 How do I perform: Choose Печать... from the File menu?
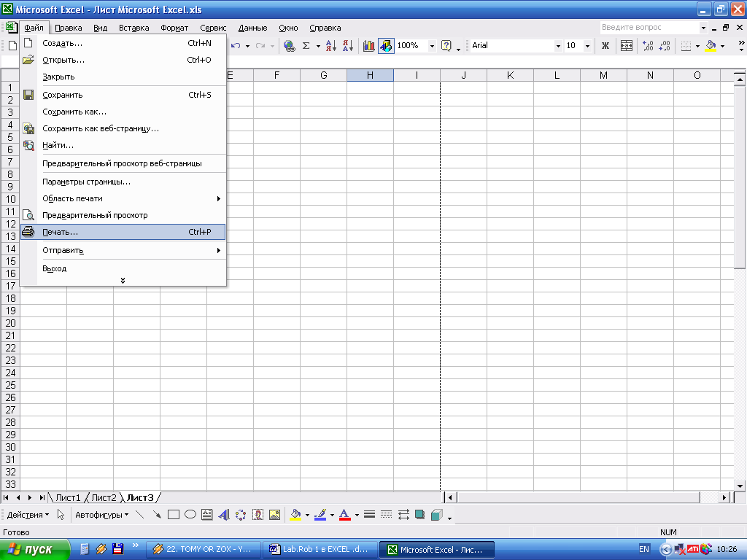pyautogui.click(x=123, y=232)
